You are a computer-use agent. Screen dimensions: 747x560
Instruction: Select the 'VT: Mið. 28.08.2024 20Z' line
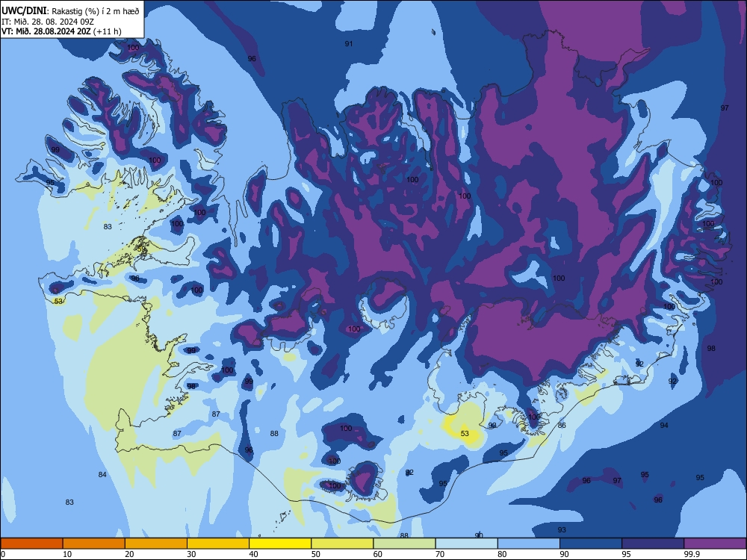(x=46, y=31)
